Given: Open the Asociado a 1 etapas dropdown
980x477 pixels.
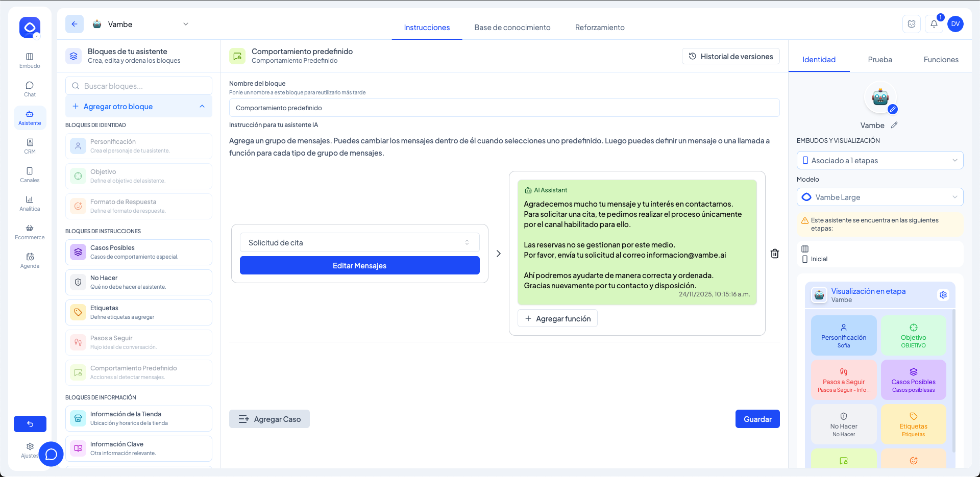Looking at the screenshot, I should tap(879, 161).
